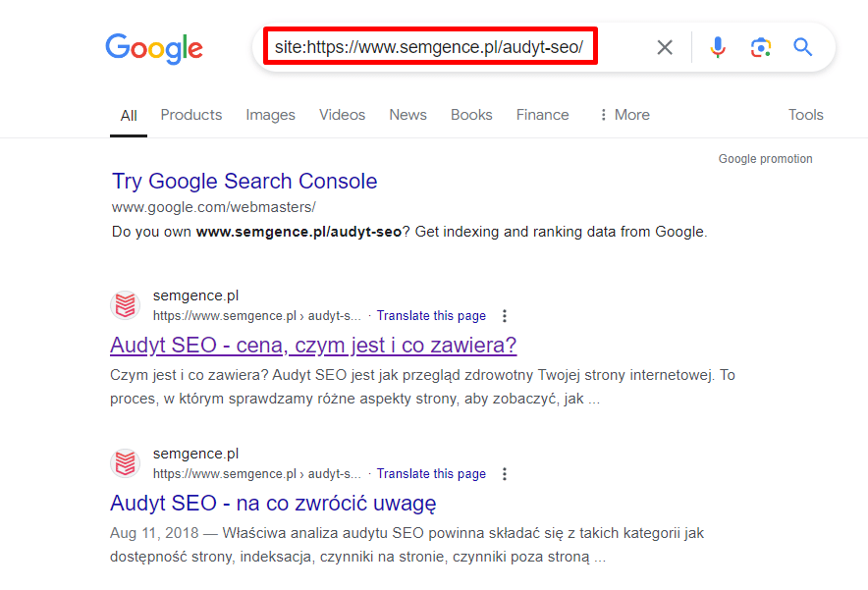Click the Google logo

tap(154, 48)
